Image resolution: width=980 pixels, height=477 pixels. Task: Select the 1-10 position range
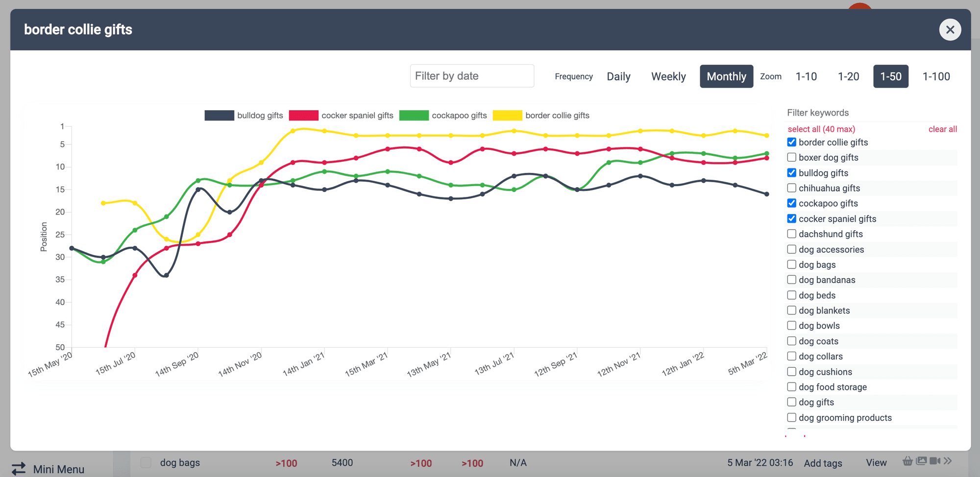[806, 76]
